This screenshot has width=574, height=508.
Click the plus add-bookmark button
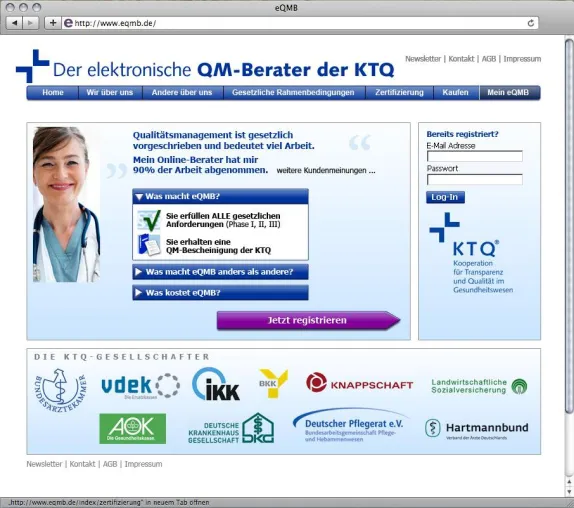(53, 23)
